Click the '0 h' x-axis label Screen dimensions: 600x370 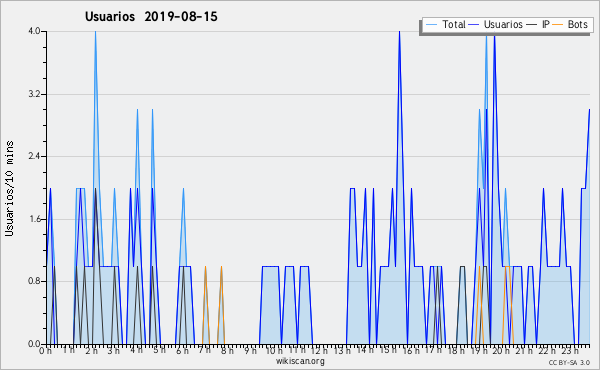pos(46,350)
